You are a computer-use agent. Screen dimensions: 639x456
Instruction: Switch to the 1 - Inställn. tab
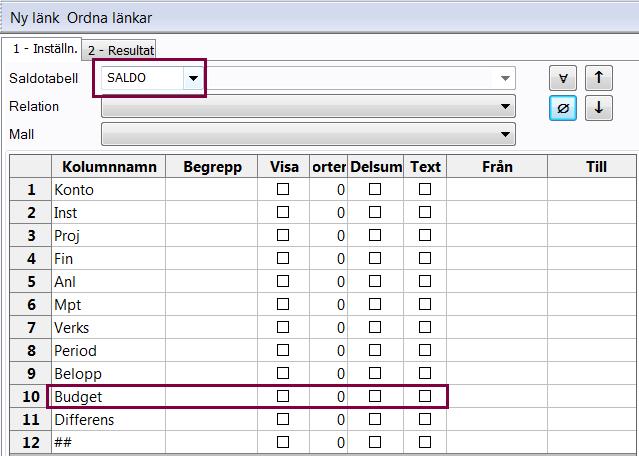(43, 49)
